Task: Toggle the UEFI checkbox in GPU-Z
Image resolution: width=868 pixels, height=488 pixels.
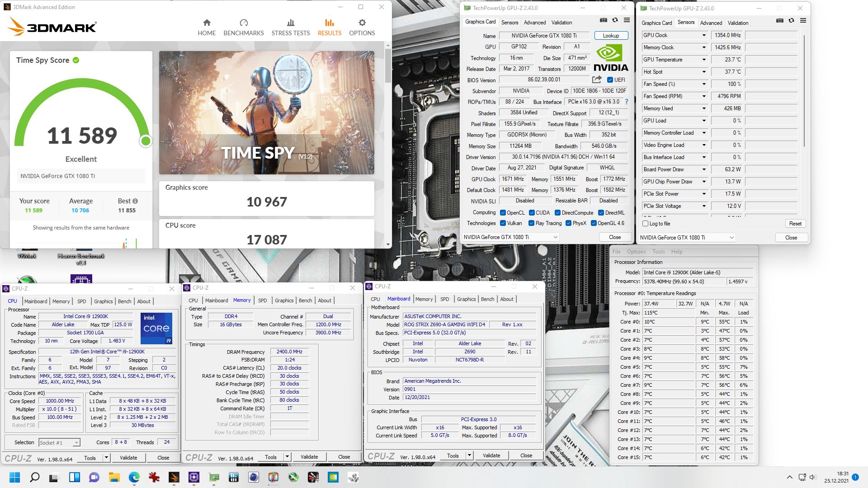Action: (x=610, y=80)
